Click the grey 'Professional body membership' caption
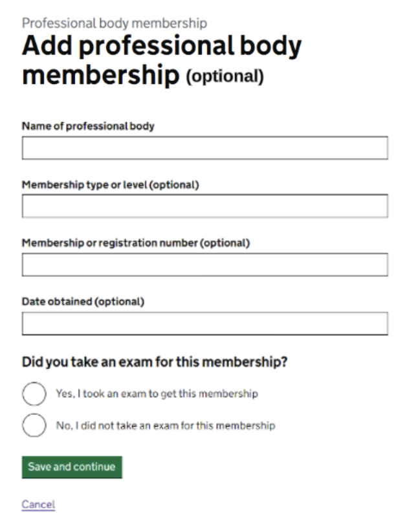418x532 pixels. point(114,23)
